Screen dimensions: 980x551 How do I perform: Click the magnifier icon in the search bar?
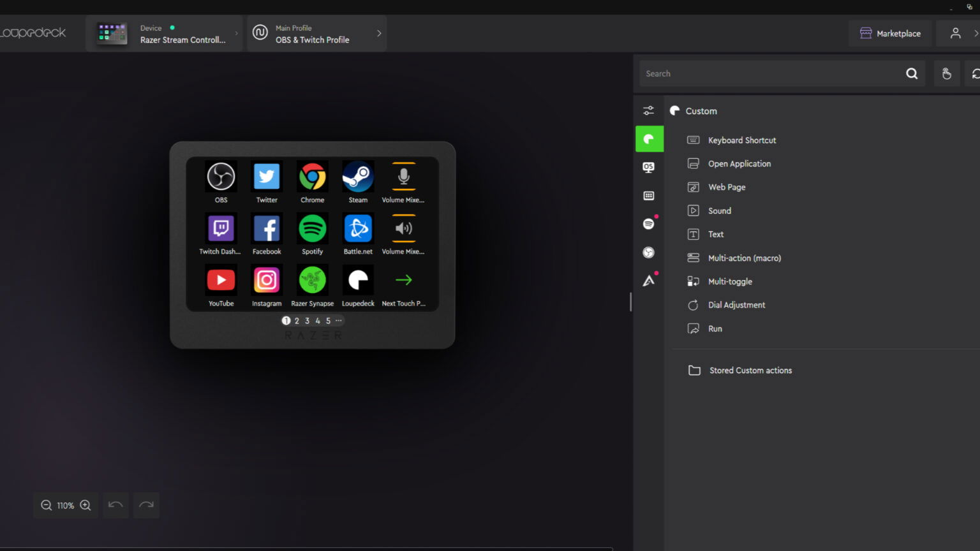pos(912,73)
